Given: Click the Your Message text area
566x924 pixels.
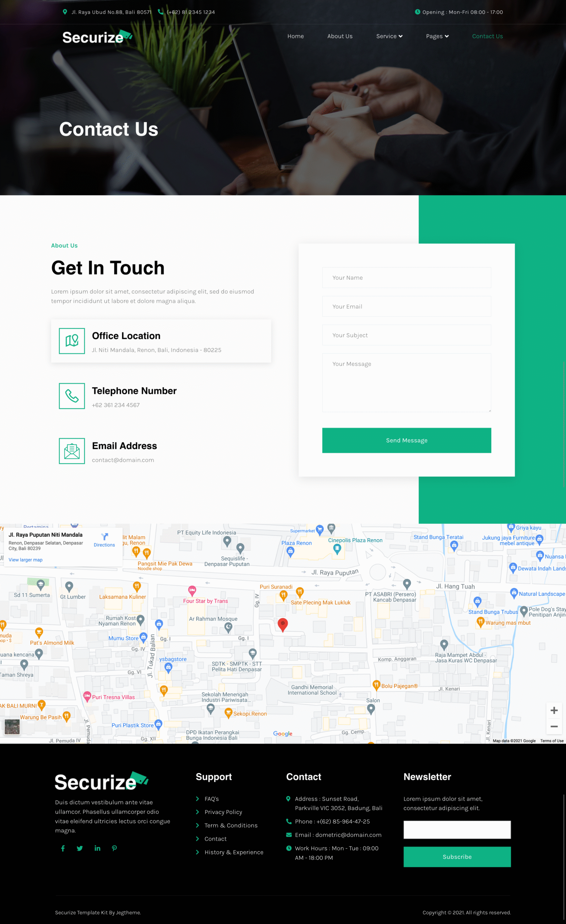Looking at the screenshot, I should [406, 383].
